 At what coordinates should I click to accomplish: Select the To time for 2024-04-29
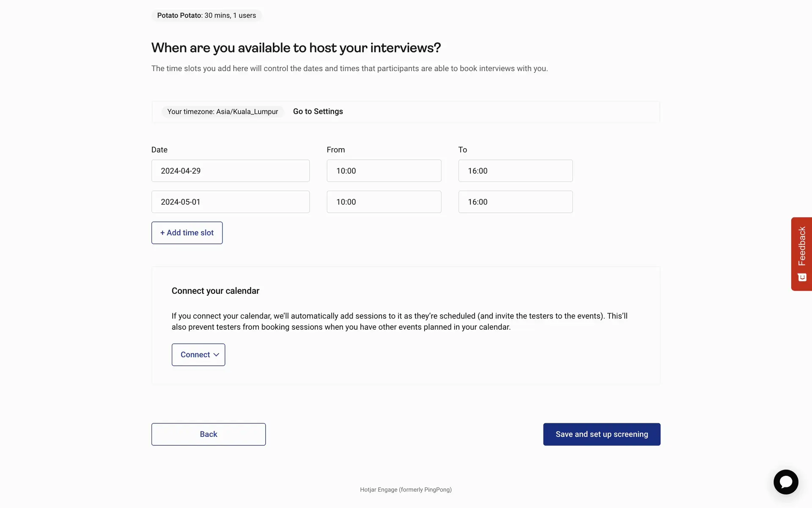click(x=515, y=171)
